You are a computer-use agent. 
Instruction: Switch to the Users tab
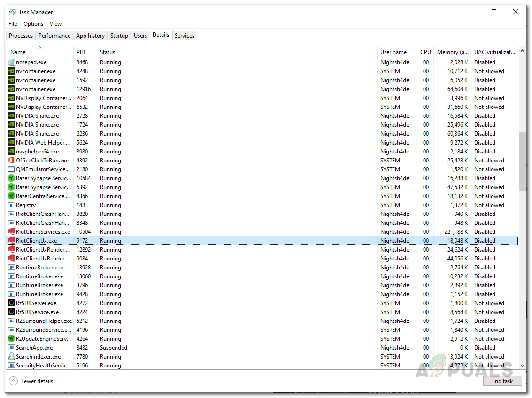(140, 36)
